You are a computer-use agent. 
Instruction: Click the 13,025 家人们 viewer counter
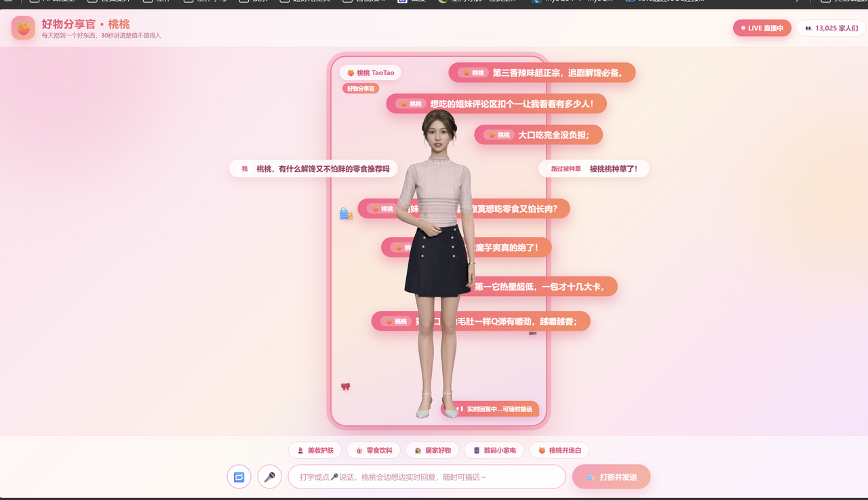point(831,28)
